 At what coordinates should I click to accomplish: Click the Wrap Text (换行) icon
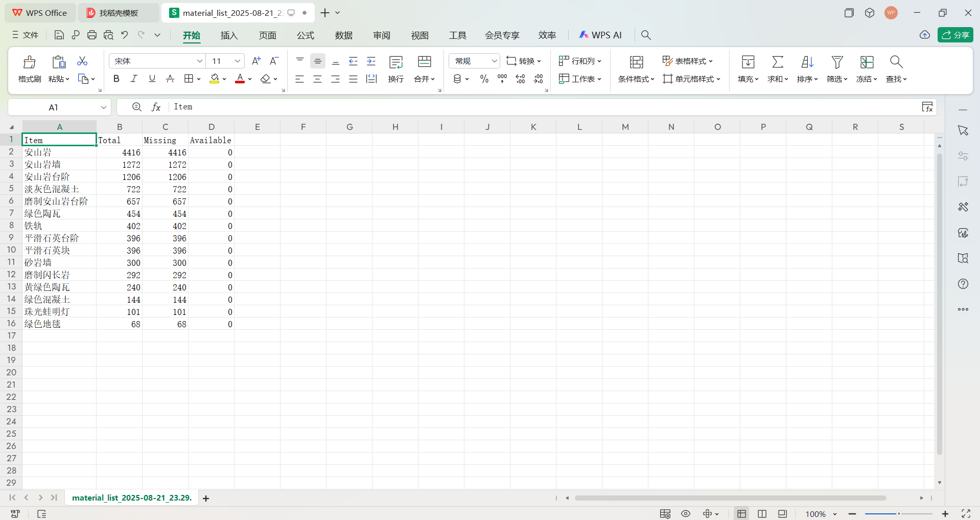[x=396, y=62]
